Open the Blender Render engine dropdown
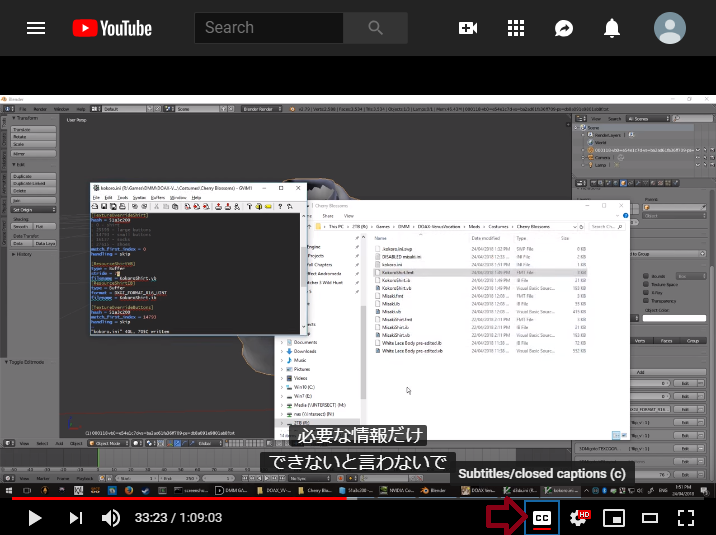Image resolution: width=716 pixels, height=535 pixels. 262,109
